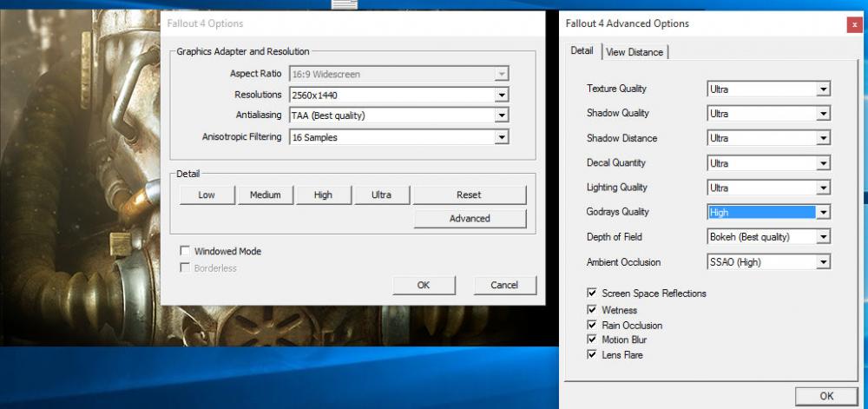Close the Fallout 4 Advanced Options window
Screen dimensions: 868x409
[x=854, y=25]
